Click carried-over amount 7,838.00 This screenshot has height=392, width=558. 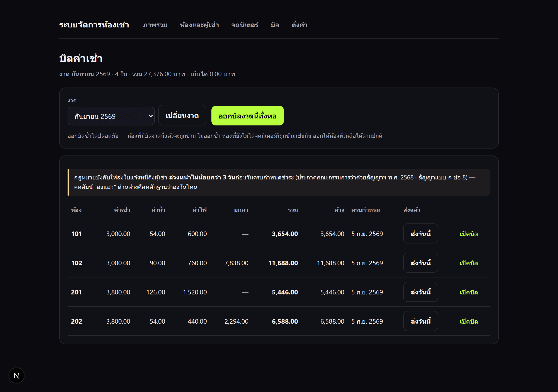click(236, 263)
